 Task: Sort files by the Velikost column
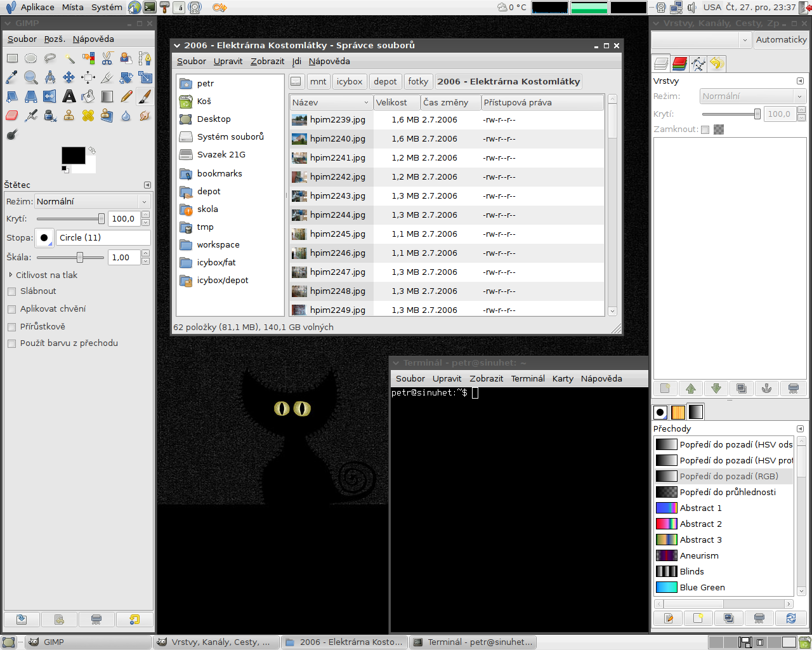coord(397,102)
